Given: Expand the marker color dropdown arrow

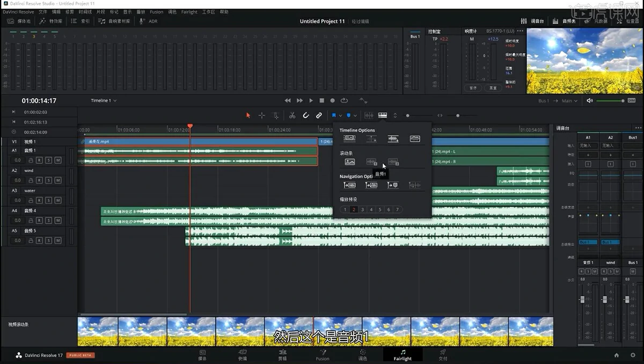Looking at the screenshot, I should click(x=355, y=115).
